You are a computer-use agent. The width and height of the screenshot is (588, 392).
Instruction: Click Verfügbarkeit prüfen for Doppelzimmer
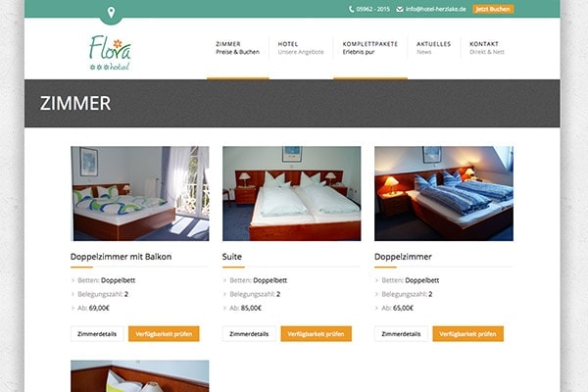click(x=467, y=334)
